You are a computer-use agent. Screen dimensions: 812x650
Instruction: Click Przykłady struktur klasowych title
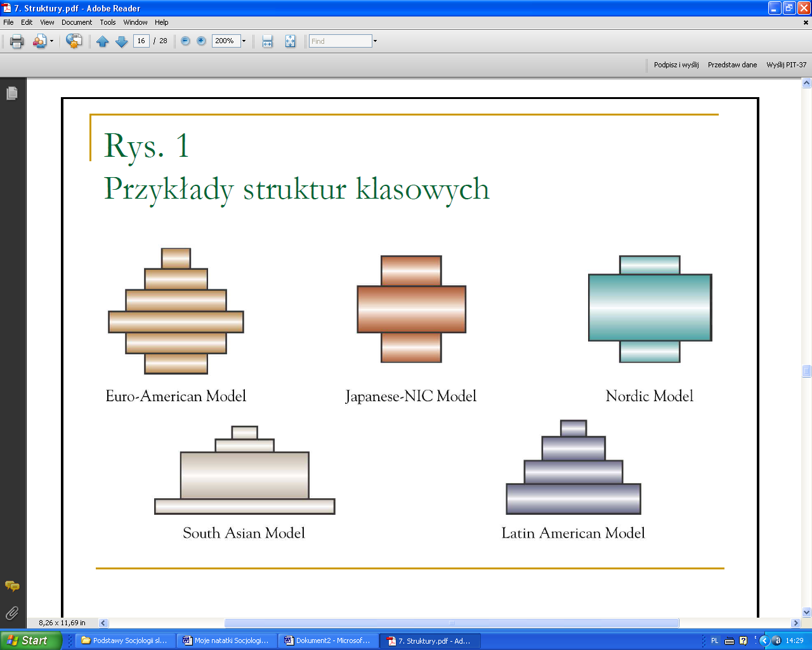[x=296, y=189]
